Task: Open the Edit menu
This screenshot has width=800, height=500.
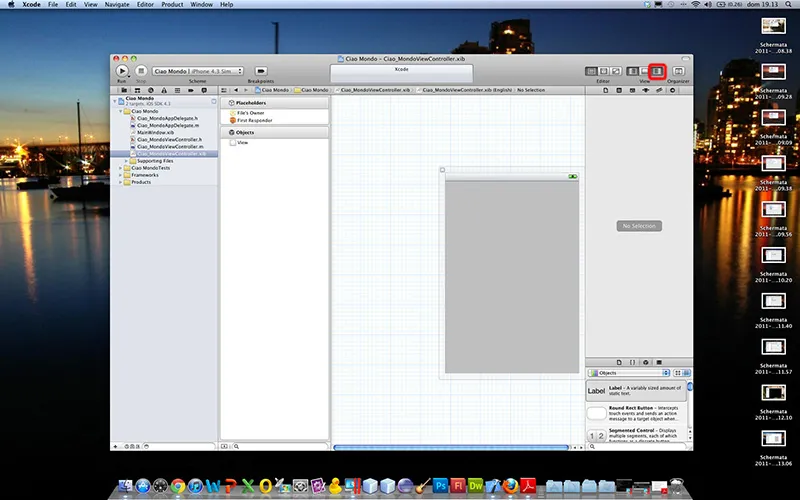Action: click(x=71, y=4)
